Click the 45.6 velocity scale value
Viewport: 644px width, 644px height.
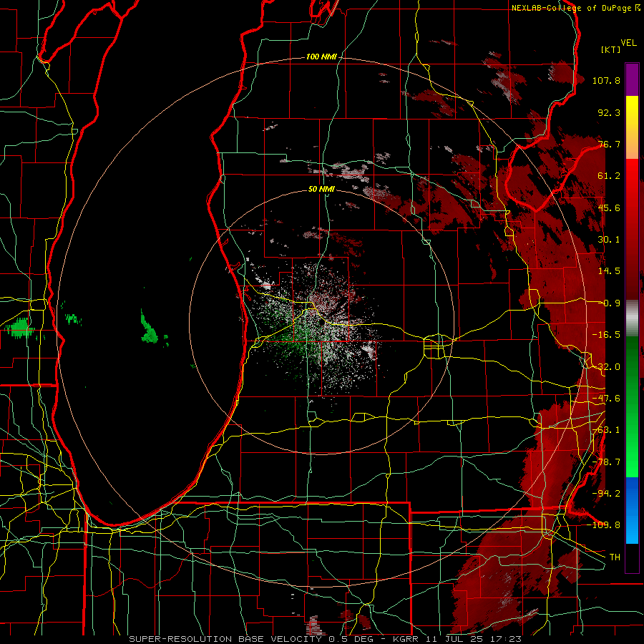click(x=609, y=208)
